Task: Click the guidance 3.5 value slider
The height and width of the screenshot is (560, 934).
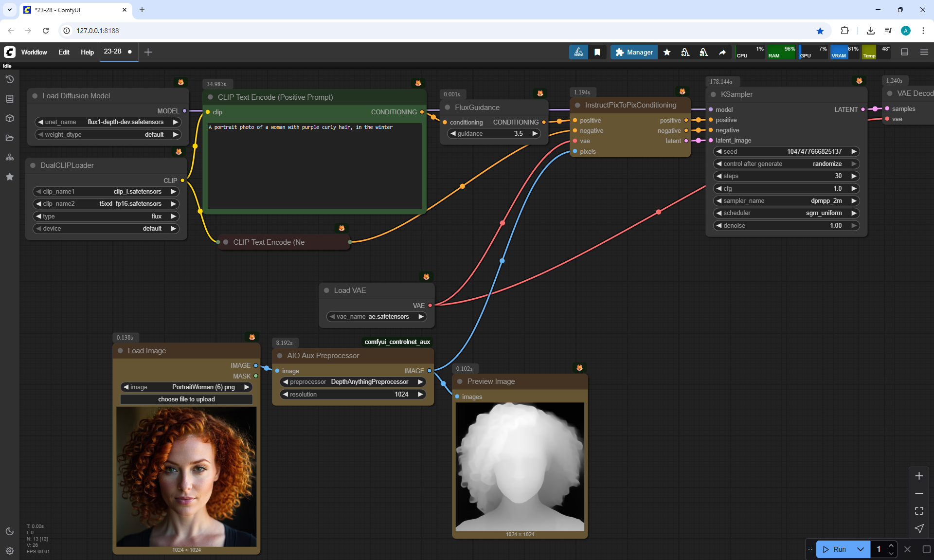Action: coord(494,133)
